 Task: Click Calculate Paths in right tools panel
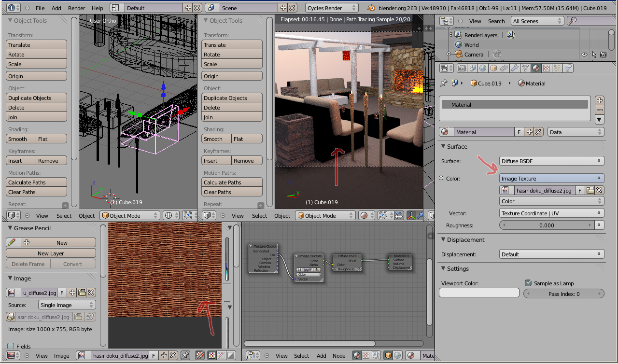click(232, 182)
